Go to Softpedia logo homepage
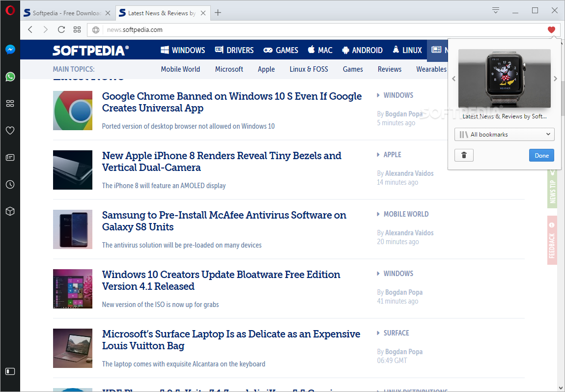 tap(90, 50)
